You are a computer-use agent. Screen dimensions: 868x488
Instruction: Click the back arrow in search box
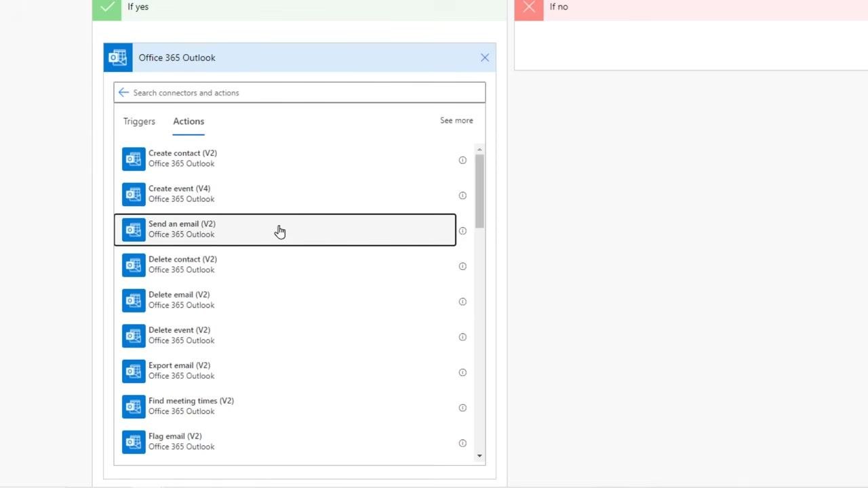click(x=123, y=93)
